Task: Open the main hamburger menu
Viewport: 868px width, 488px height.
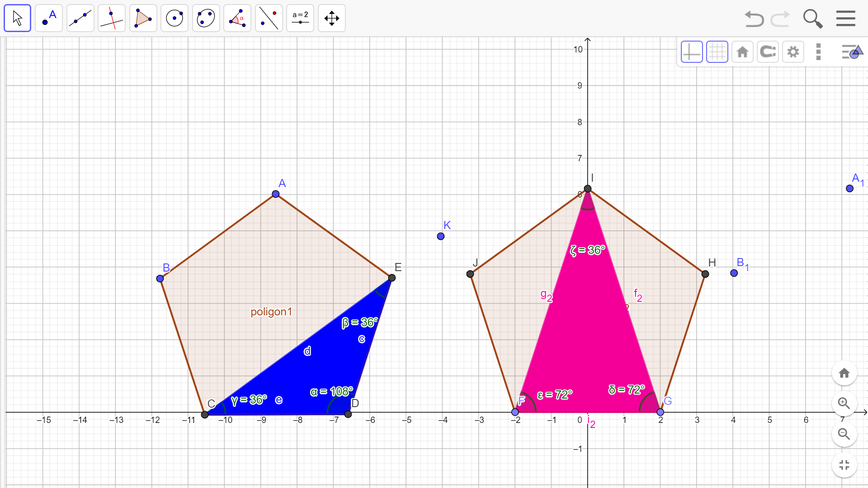Action: click(x=845, y=19)
